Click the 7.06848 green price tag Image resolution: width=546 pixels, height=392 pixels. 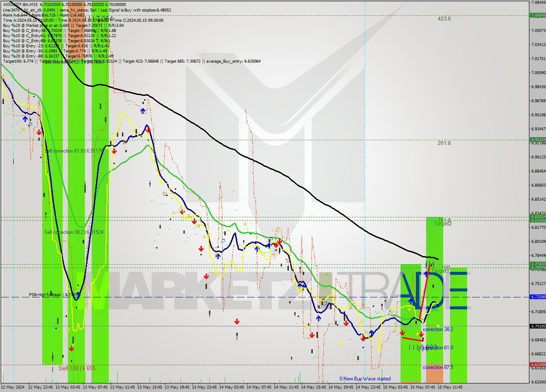tap(537, 15)
